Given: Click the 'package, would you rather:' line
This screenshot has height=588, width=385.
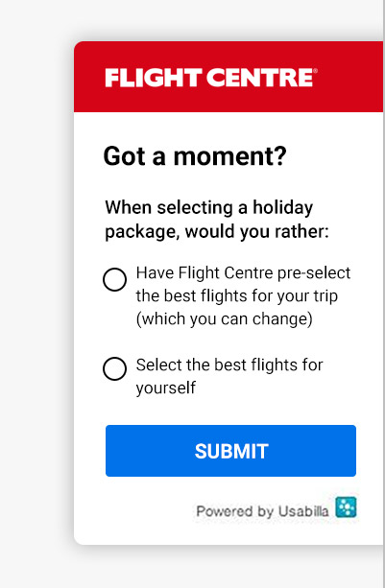Looking at the screenshot, I should 217,231.
